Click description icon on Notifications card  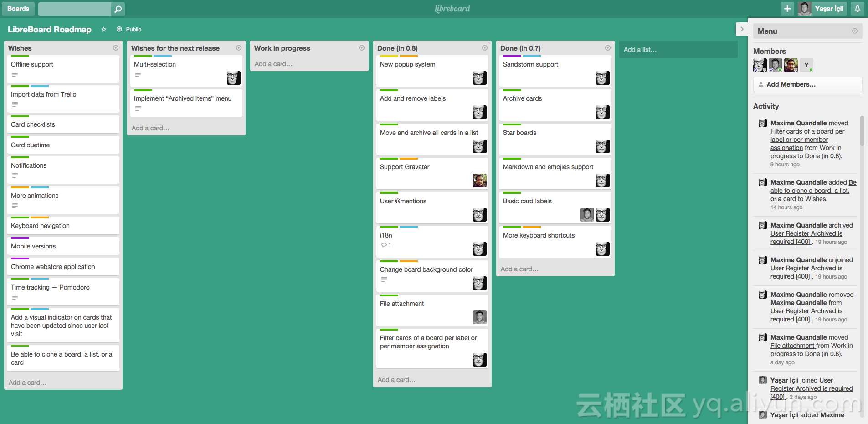pyautogui.click(x=15, y=176)
